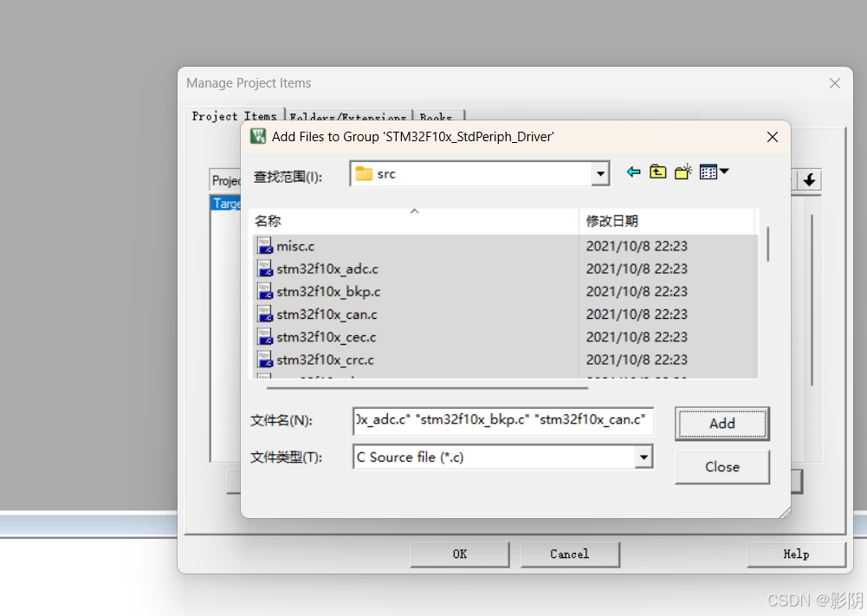Click Cancel in Manage Project Items
Viewport: 867px width, 616px height.
[570, 554]
